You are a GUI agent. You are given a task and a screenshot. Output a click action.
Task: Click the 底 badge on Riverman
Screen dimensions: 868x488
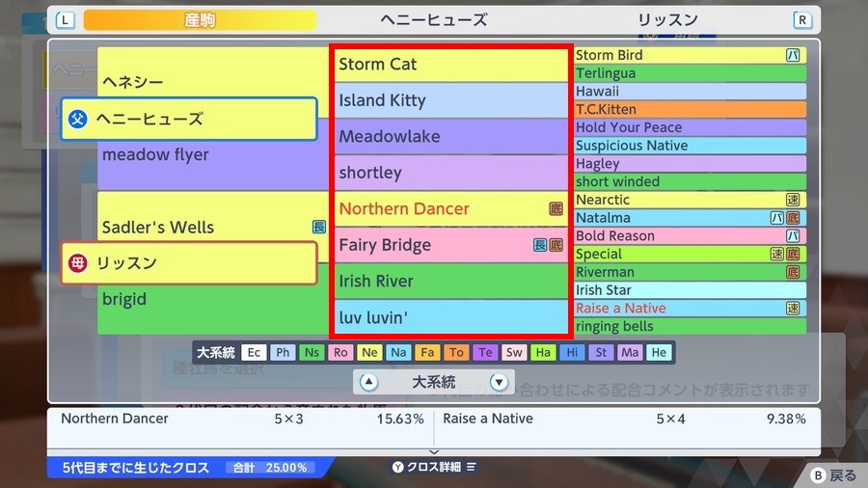point(793,272)
